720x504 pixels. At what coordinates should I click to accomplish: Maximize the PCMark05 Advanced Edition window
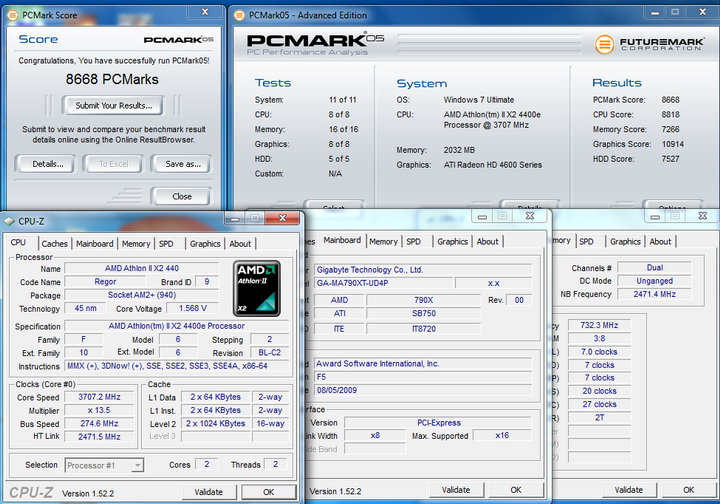pyautogui.click(x=675, y=12)
